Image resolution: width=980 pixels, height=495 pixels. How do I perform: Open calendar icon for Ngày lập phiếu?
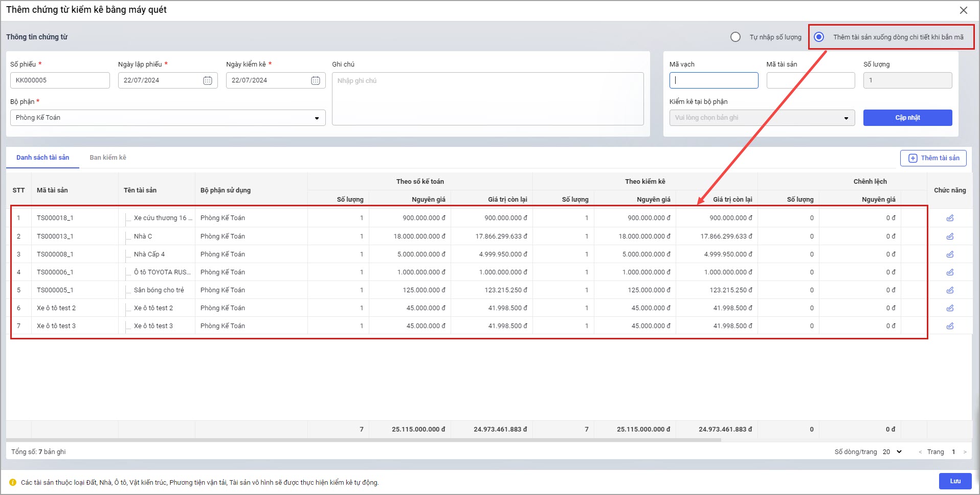click(208, 80)
